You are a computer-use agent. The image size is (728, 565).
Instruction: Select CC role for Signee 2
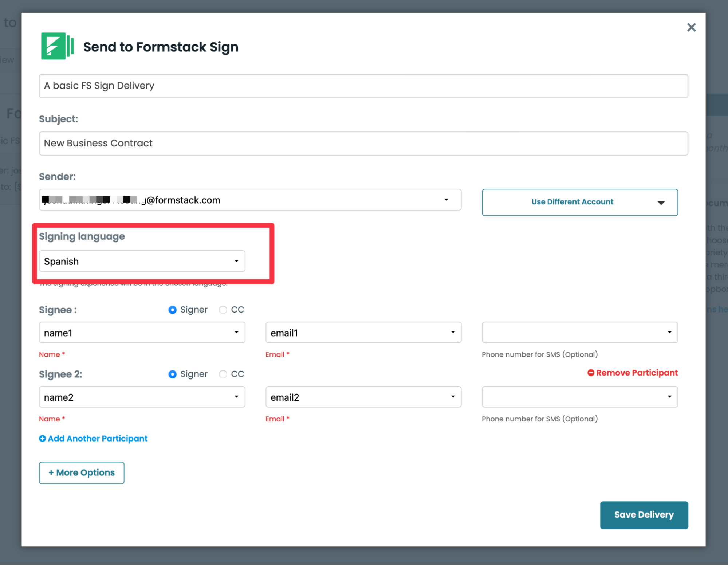[x=223, y=374]
